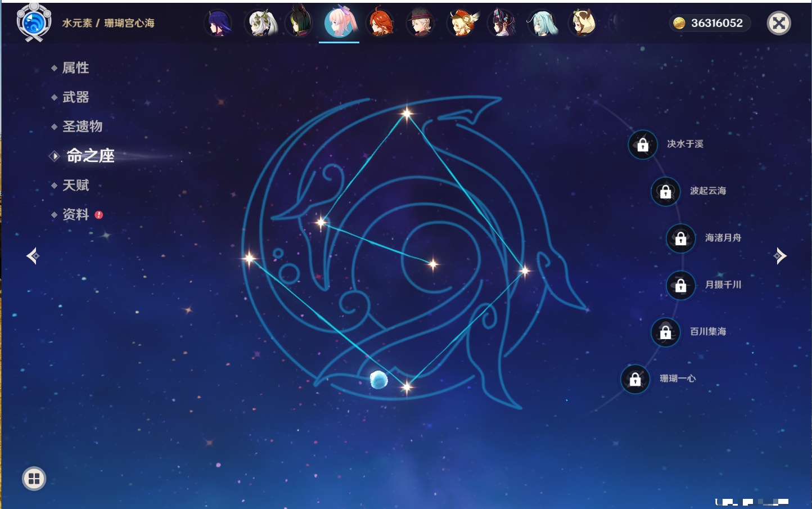This screenshot has width=812, height=509.
Task: View the 波起云海 constellation label
Action: click(x=708, y=191)
